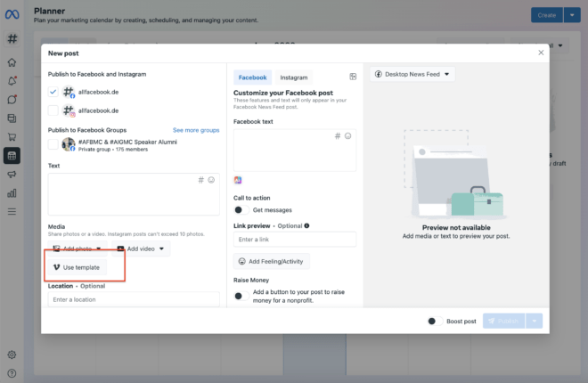Click Add Feeling/Activity button
This screenshot has height=383, width=588.
(x=272, y=262)
